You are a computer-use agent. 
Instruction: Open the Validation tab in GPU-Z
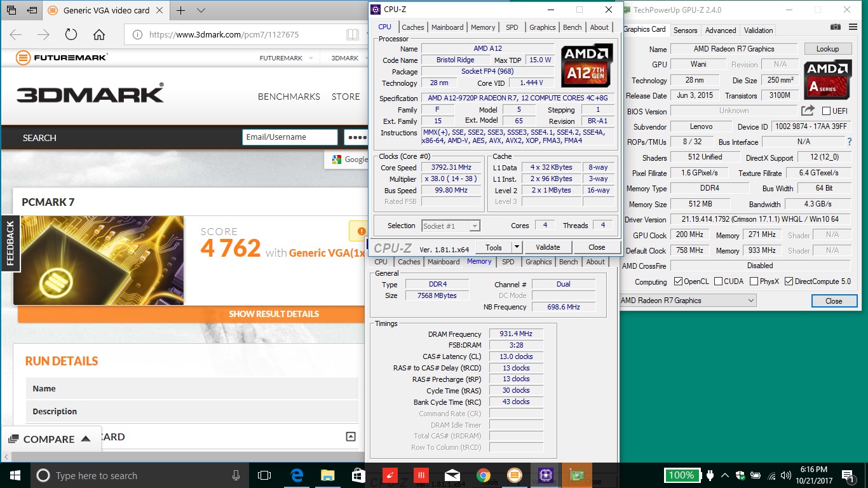(759, 30)
